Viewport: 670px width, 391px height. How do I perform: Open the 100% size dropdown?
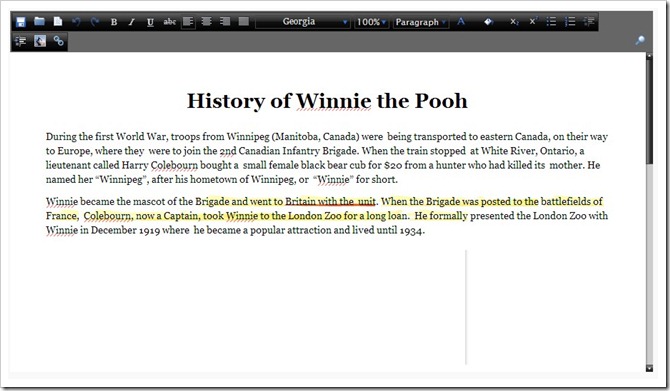coord(371,22)
